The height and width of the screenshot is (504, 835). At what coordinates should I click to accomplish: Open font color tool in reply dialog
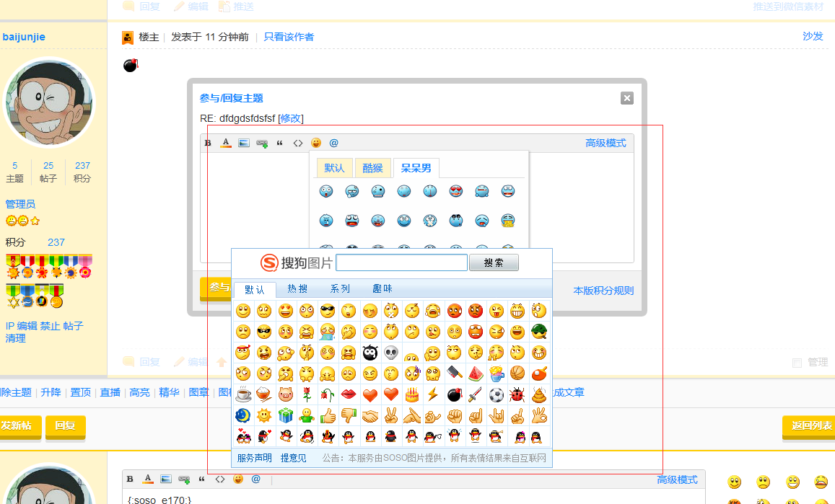226,143
